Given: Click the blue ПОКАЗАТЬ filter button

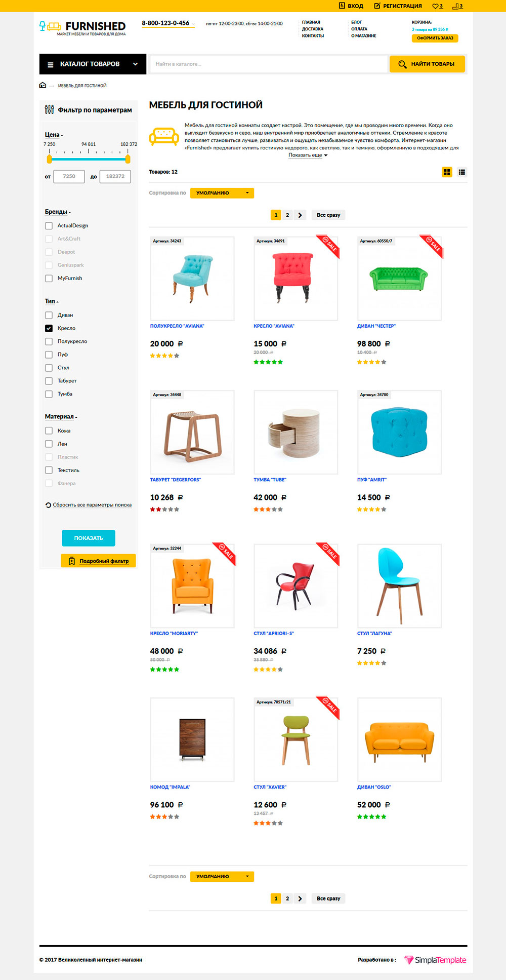Looking at the screenshot, I should 89,538.
